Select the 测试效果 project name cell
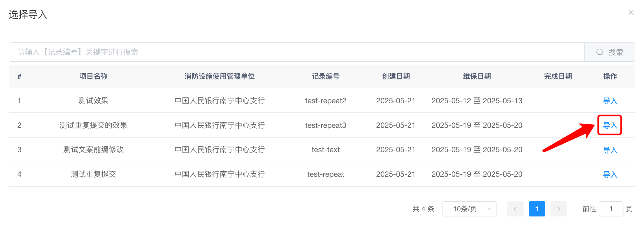The height and width of the screenshot is (227, 644). (x=93, y=101)
